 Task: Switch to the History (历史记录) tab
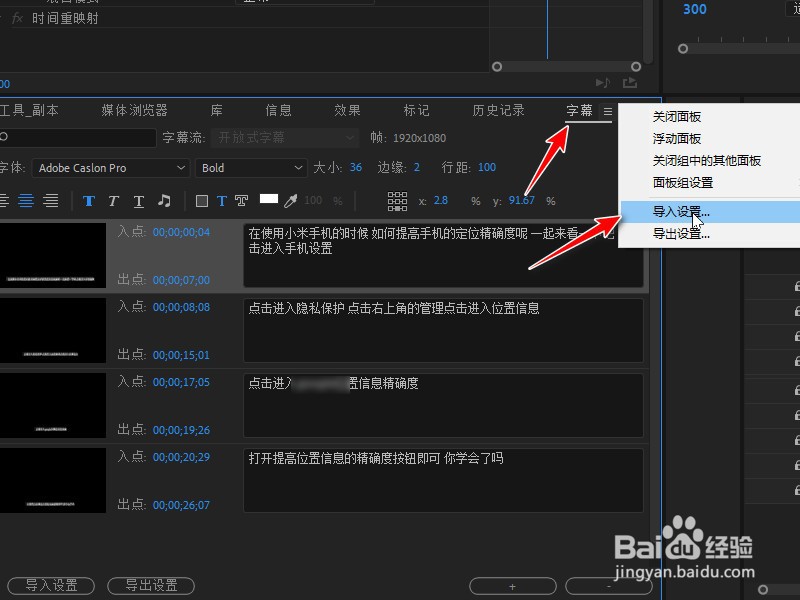pyautogui.click(x=498, y=110)
